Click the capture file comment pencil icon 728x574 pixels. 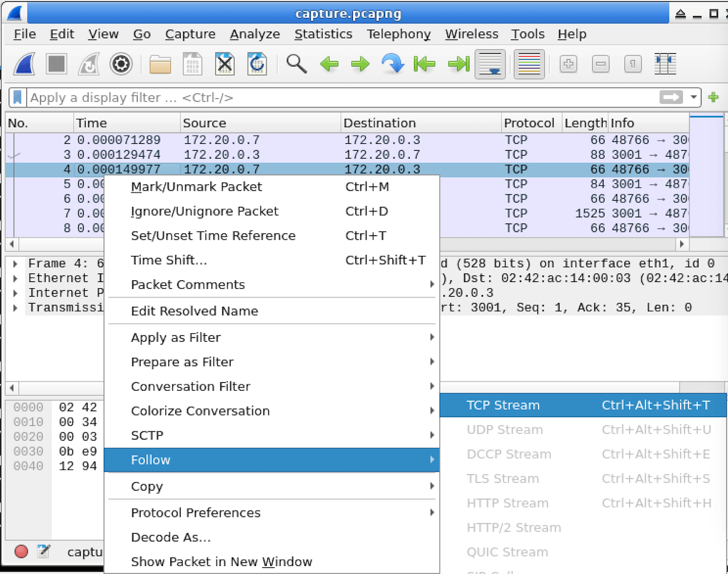click(44, 551)
